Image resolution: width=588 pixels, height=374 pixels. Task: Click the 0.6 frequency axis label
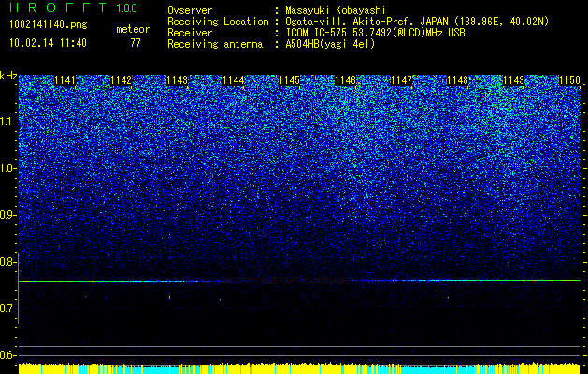pyautogui.click(x=7, y=355)
